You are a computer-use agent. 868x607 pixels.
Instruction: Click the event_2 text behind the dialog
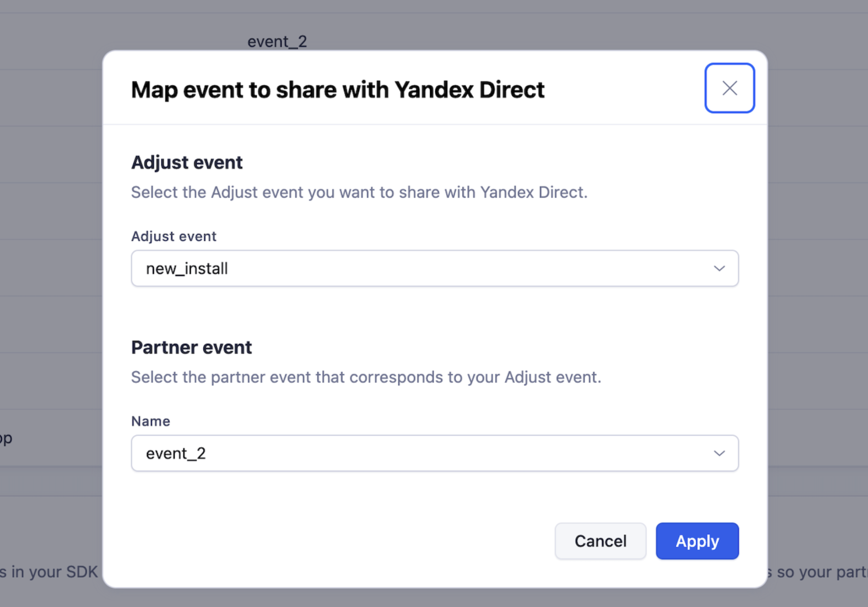[x=277, y=41]
